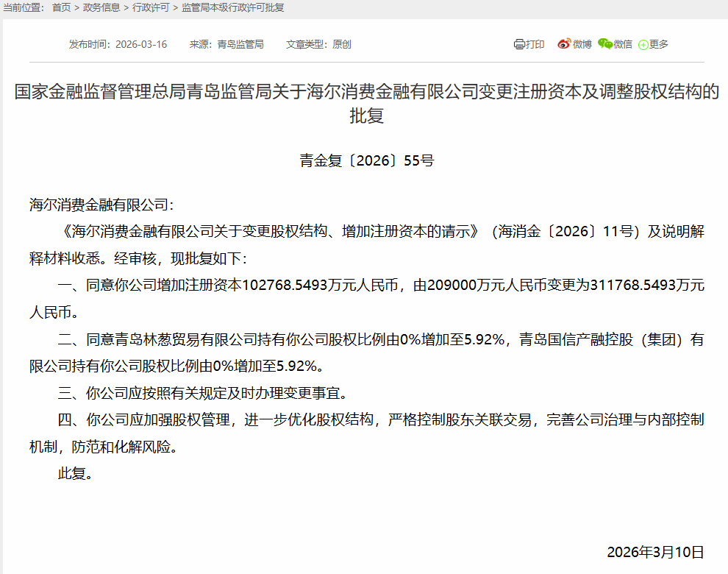Click the source 青岛监管局 text

pyautogui.click(x=240, y=44)
